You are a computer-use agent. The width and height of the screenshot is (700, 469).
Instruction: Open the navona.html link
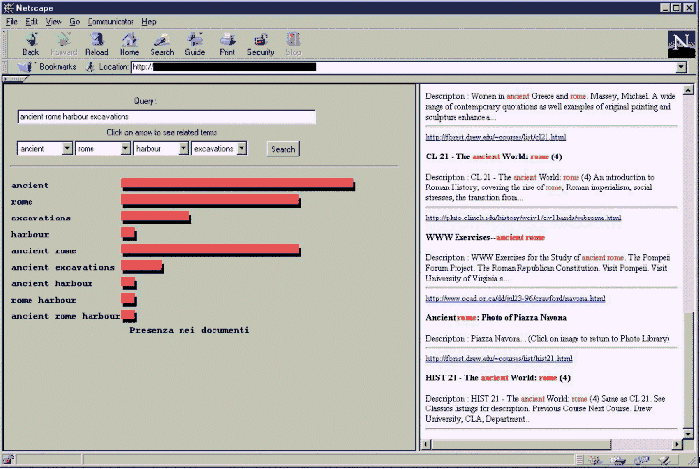tap(515, 298)
